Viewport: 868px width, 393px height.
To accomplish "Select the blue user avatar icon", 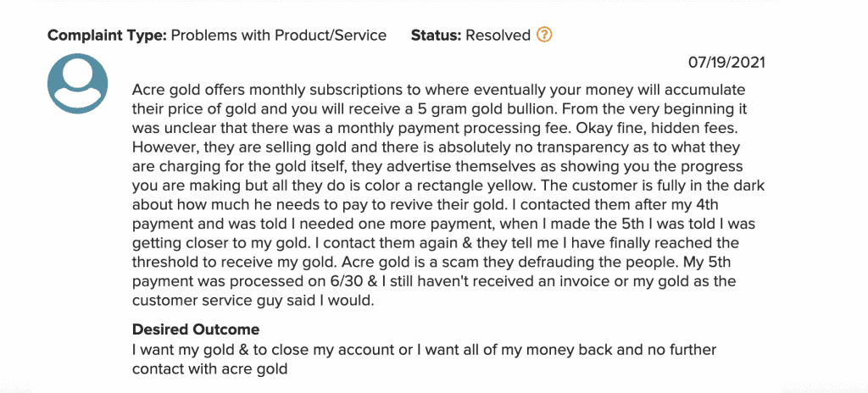I will coord(77,84).
